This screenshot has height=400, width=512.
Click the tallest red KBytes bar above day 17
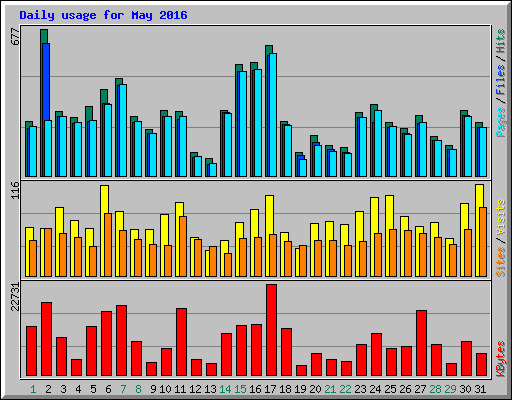coord(271,330)
